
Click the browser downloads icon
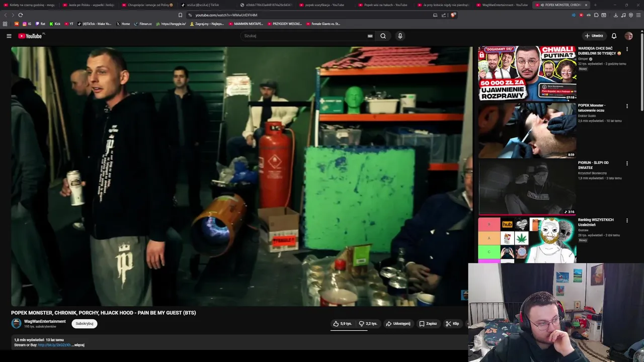click(x=616, y=15)
